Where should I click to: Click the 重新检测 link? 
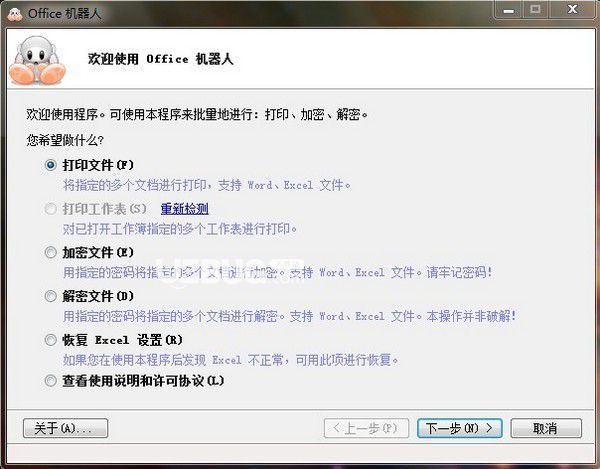(x=184, y=209)
